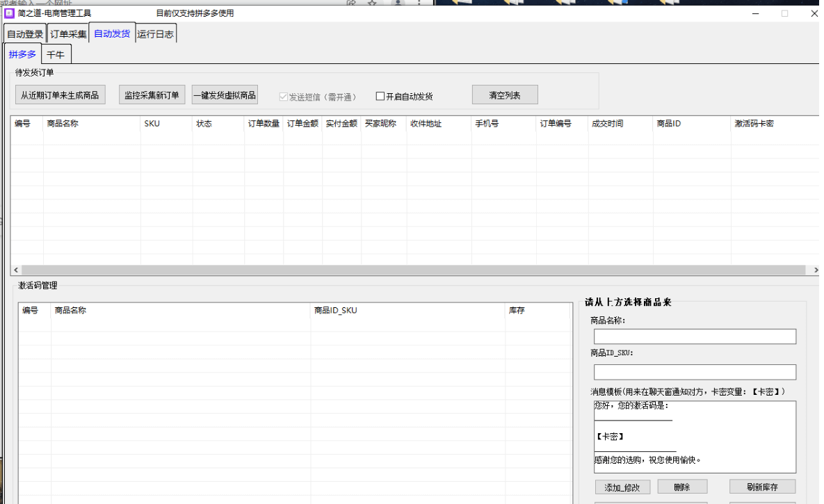Screen dimensions: 824x504
Task: Click inside the 商品名称 input field
Action: click(x=695, y=336)
